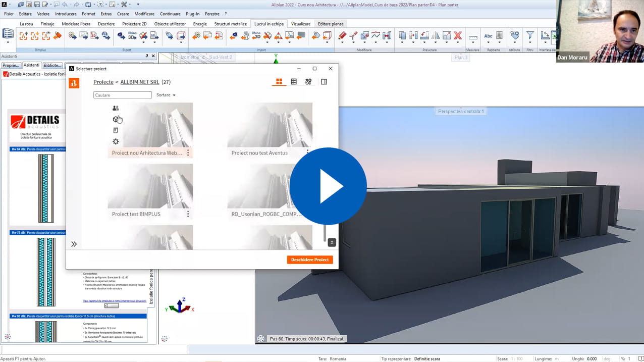Viewport: 644px width, 362px height.
Task: Click the Import Rhino 3D icon
Action: pyautogui.click(x=256, y=36)
